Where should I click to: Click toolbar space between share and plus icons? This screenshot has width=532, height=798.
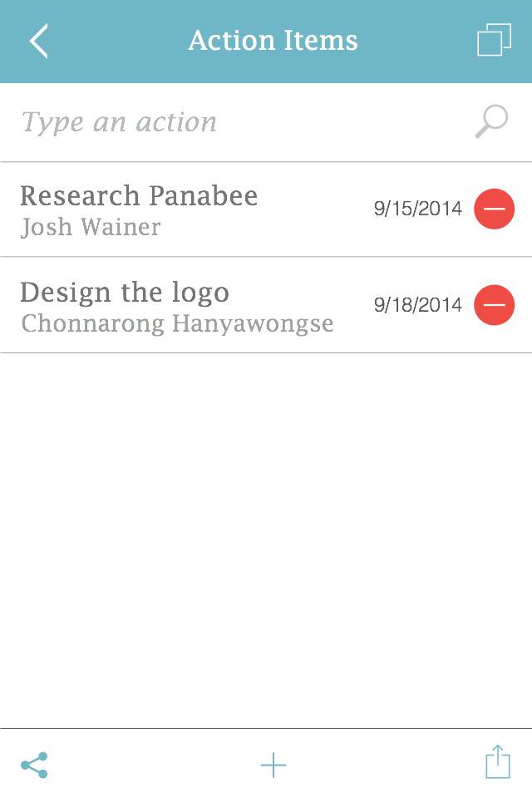(x=154, y=765)
